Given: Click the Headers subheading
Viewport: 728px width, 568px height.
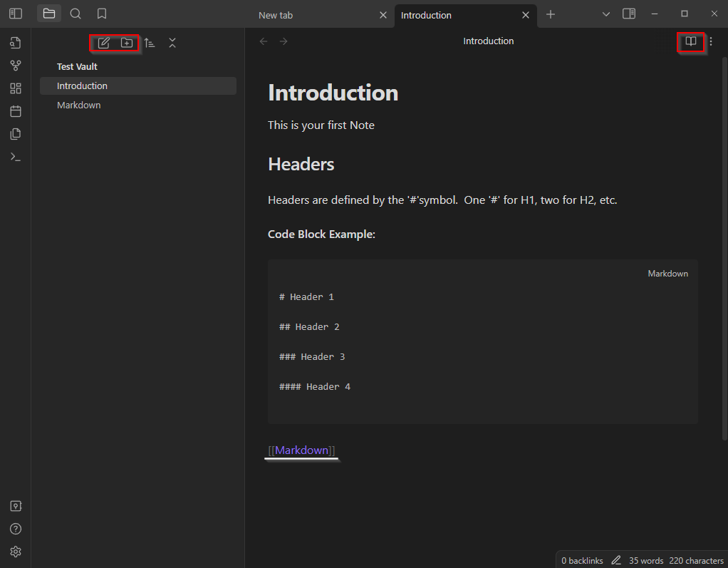Looking at the screenshot, I should (x=301, y=164).
